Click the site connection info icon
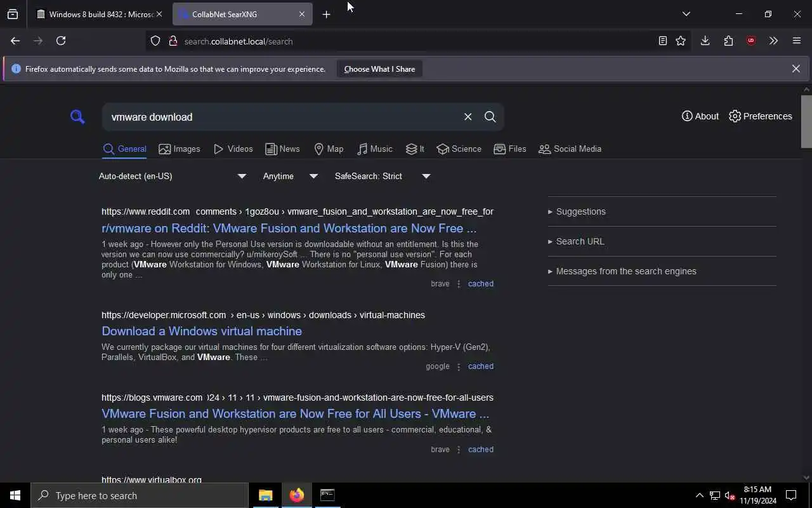The image size is (812, 508). pos(173,41)
